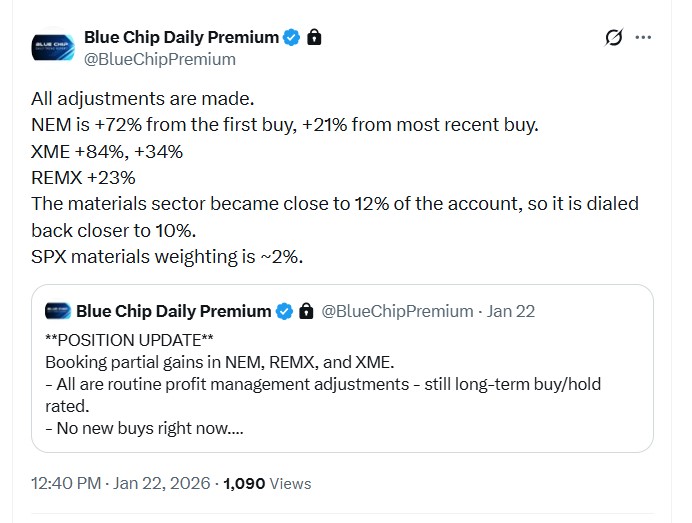The height and width of the screenshot is (523, 692).
Task: Open the quoted post's Jan 22 date
Action: pyautogui.click(x=511, y=311)
